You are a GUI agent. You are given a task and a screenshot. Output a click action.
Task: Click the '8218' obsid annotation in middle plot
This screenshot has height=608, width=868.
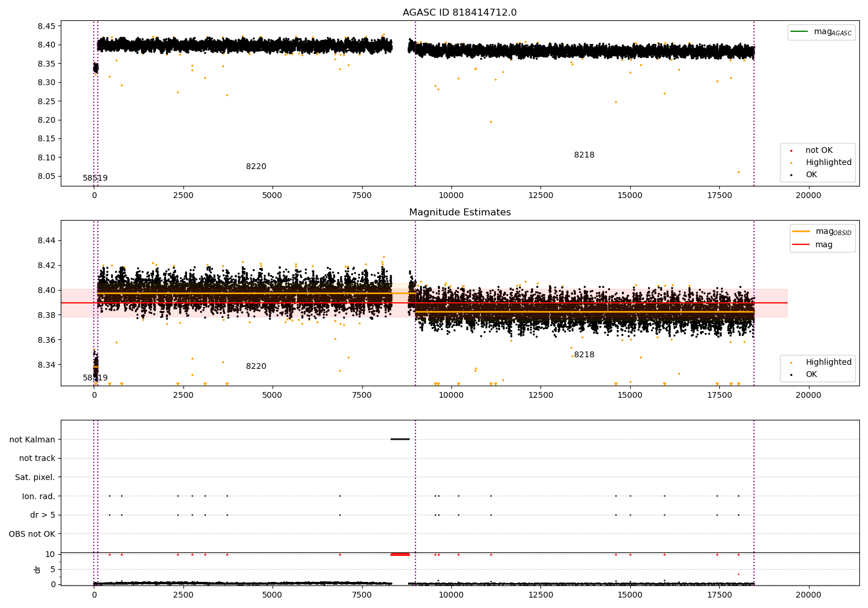[x=584, y=355]
